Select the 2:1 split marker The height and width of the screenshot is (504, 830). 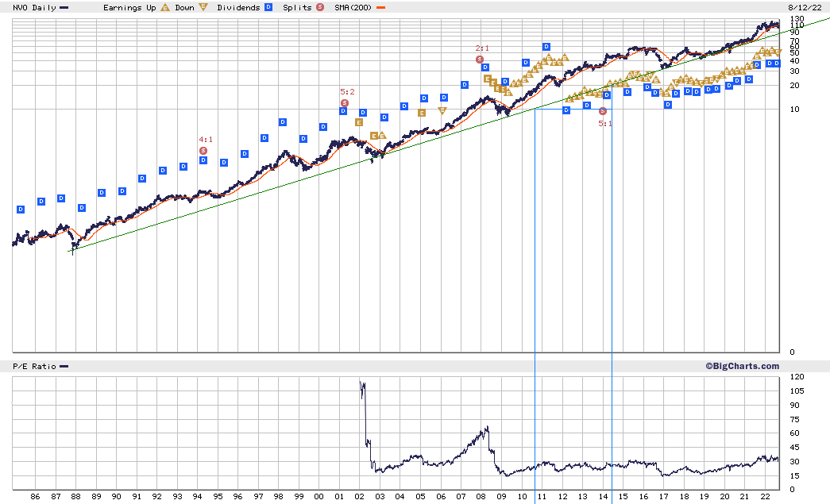(x=480, y=60)
